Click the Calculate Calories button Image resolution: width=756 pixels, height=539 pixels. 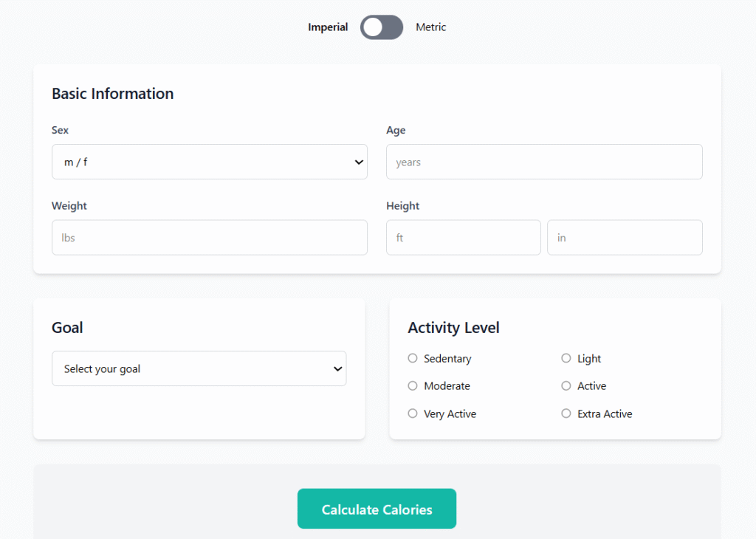[377, 509]
